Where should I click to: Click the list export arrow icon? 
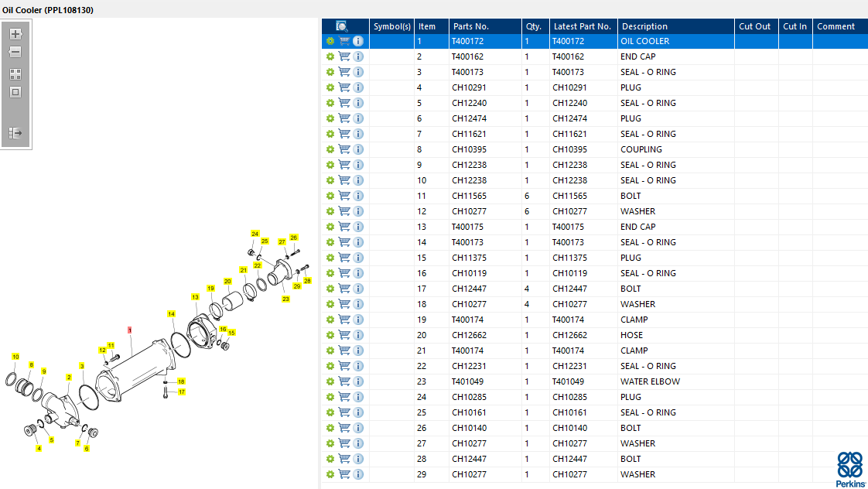coord(15,133)
